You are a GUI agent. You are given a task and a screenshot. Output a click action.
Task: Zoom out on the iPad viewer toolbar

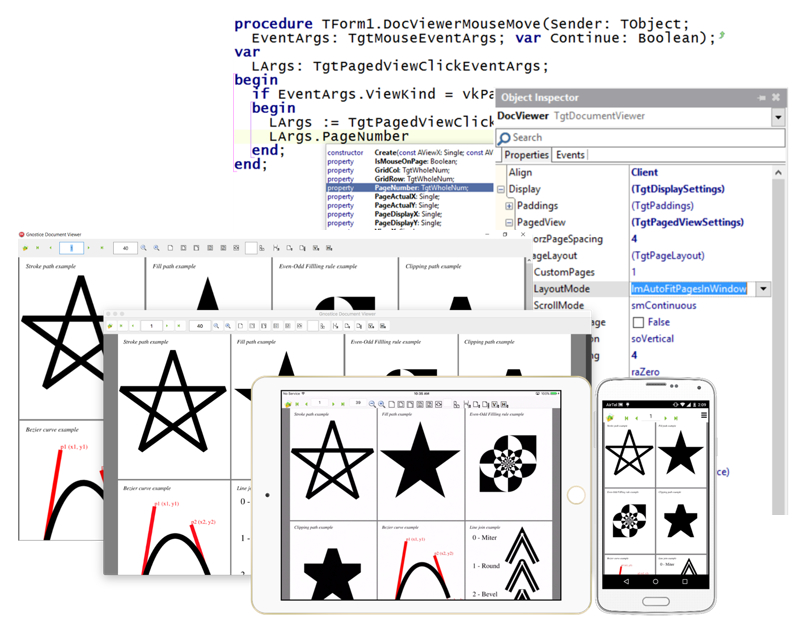372,404
